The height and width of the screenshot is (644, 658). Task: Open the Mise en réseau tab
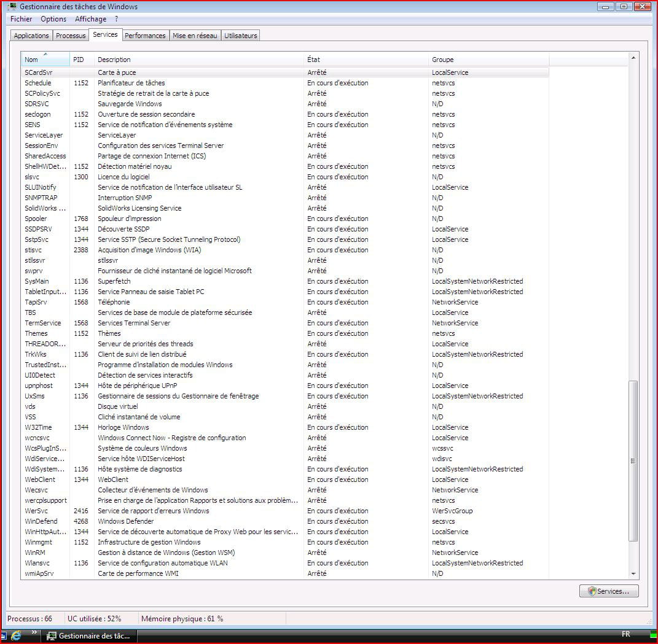coord(195,36)
